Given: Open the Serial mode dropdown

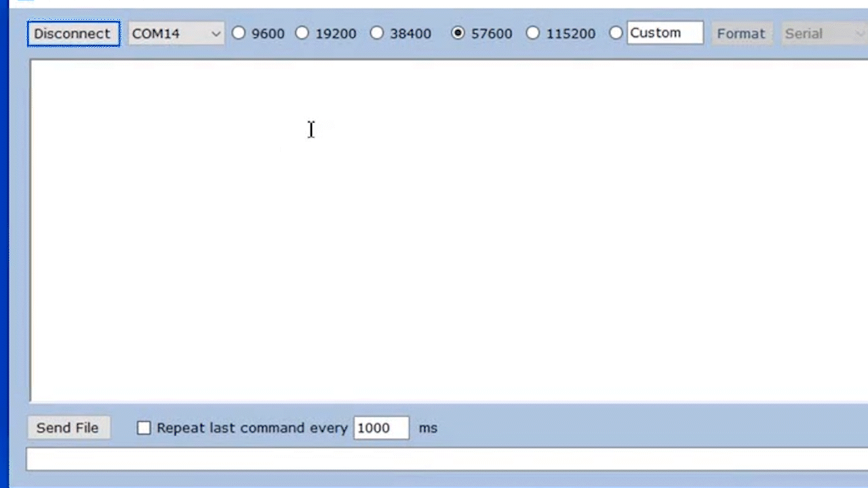Looking at the screenshot, I should pos(825,33).
